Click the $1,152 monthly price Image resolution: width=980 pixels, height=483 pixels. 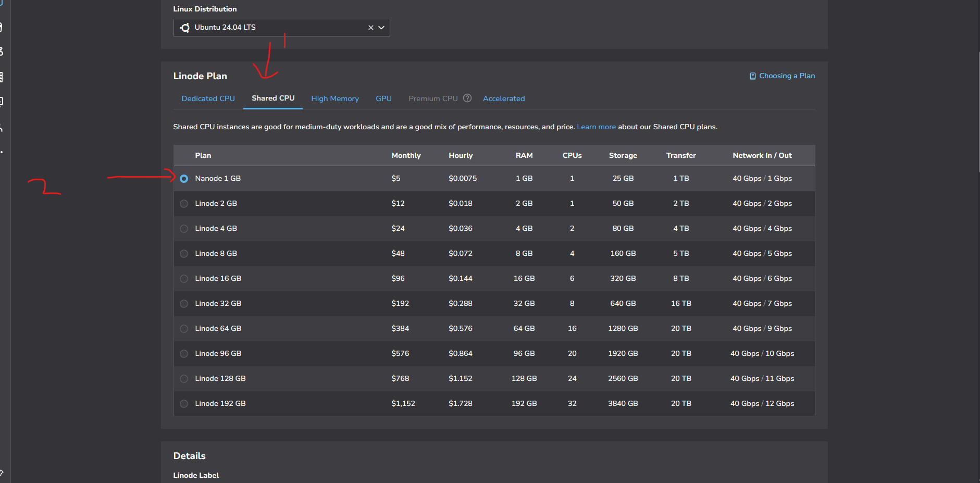coord(403,403)
